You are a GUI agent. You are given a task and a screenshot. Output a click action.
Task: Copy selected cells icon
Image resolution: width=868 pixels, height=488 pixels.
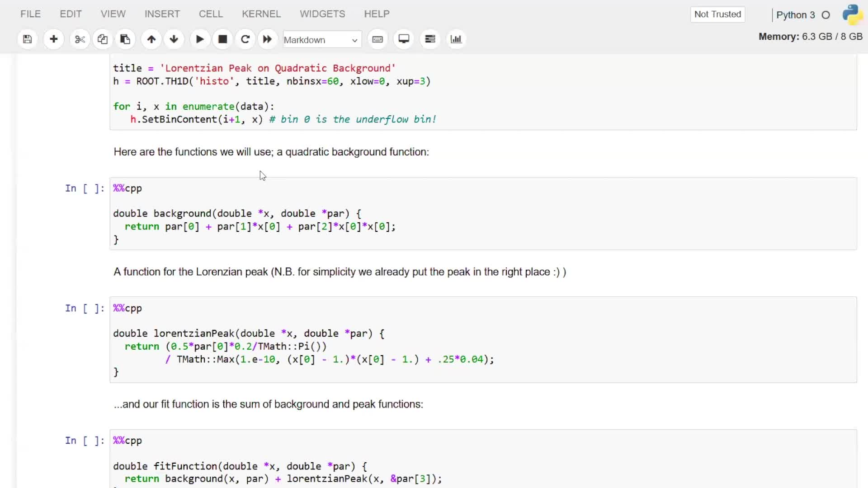[103, 39]
